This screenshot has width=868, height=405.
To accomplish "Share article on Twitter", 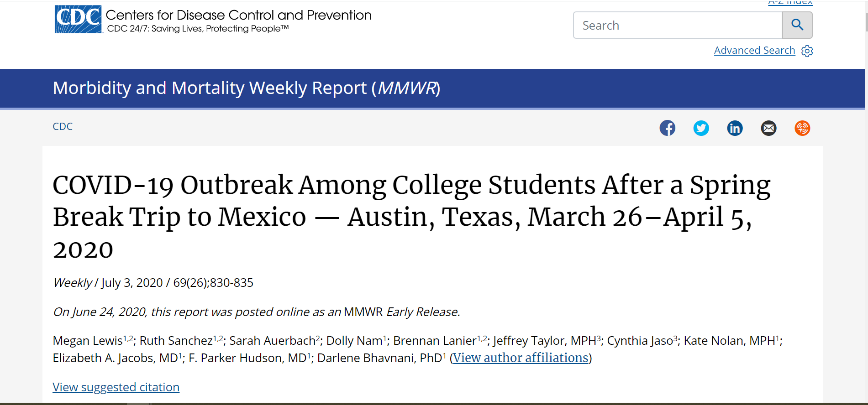I will point(701,128).
